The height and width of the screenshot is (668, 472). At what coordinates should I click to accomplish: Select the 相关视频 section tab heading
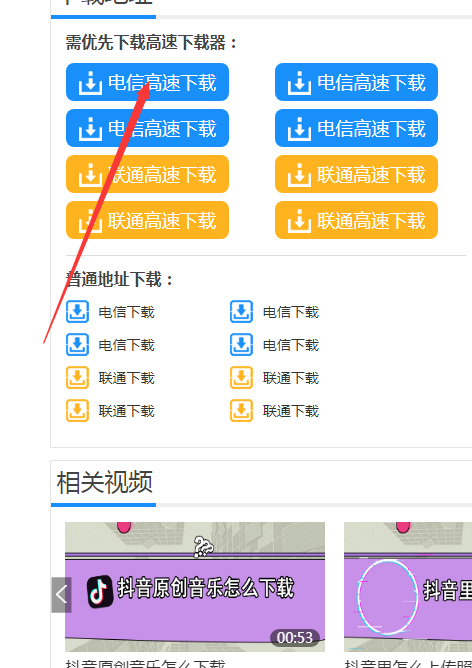click(x=104, y=483)
